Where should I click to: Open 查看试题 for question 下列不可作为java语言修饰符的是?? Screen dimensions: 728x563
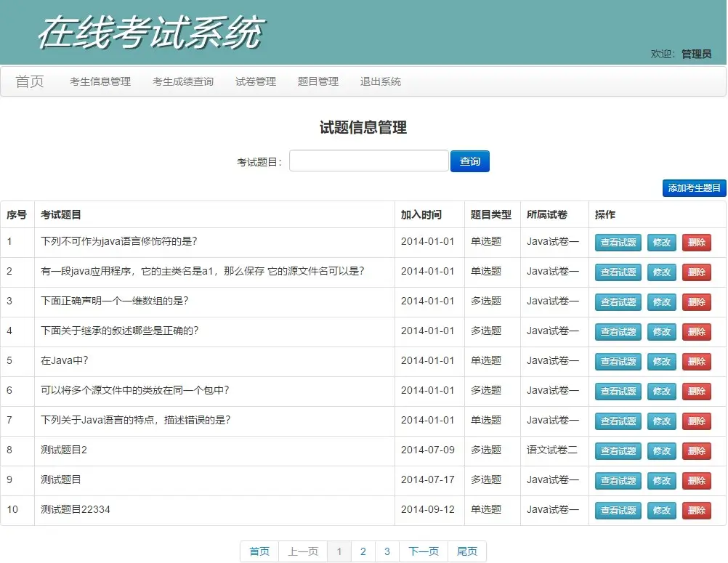tap(617, 243)
